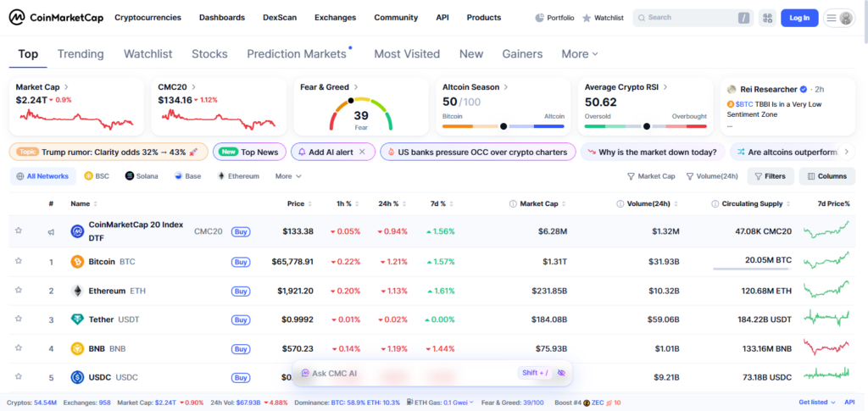Switch to the Trending tab
The image size is (868, 411).
coord(81,53)
